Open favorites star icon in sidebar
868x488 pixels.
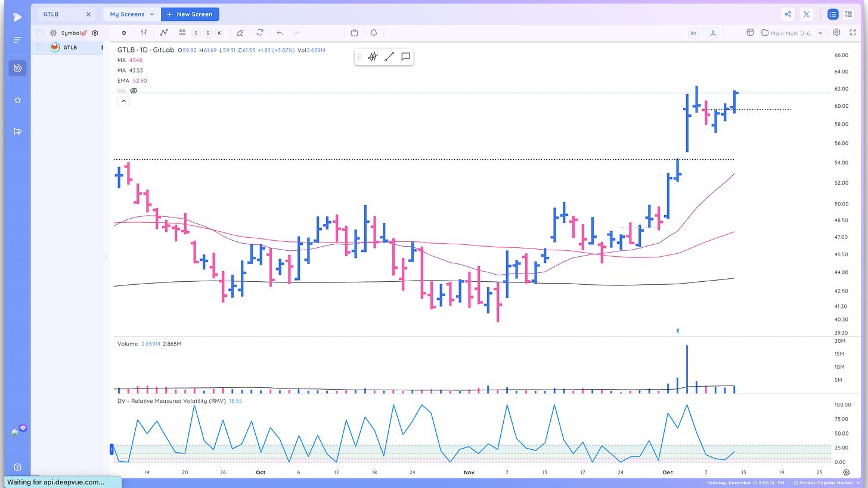pyautogui.click(x=17, y=100)
